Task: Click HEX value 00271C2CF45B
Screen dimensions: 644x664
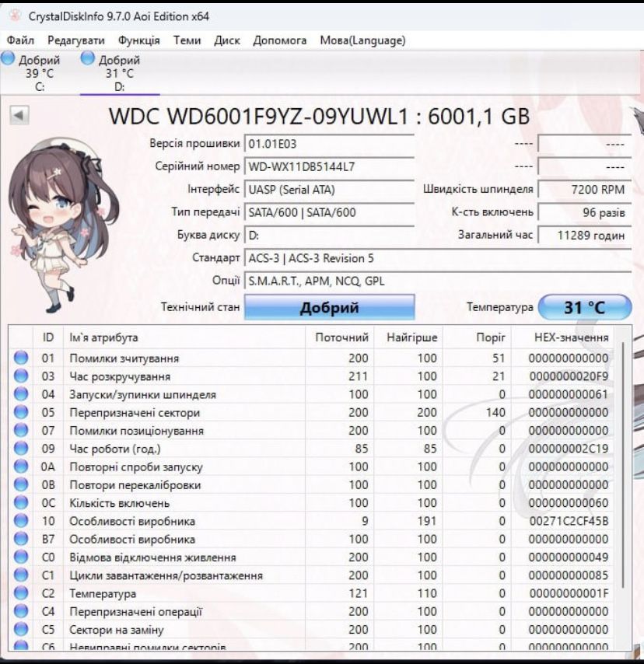Action: (569, 521)
